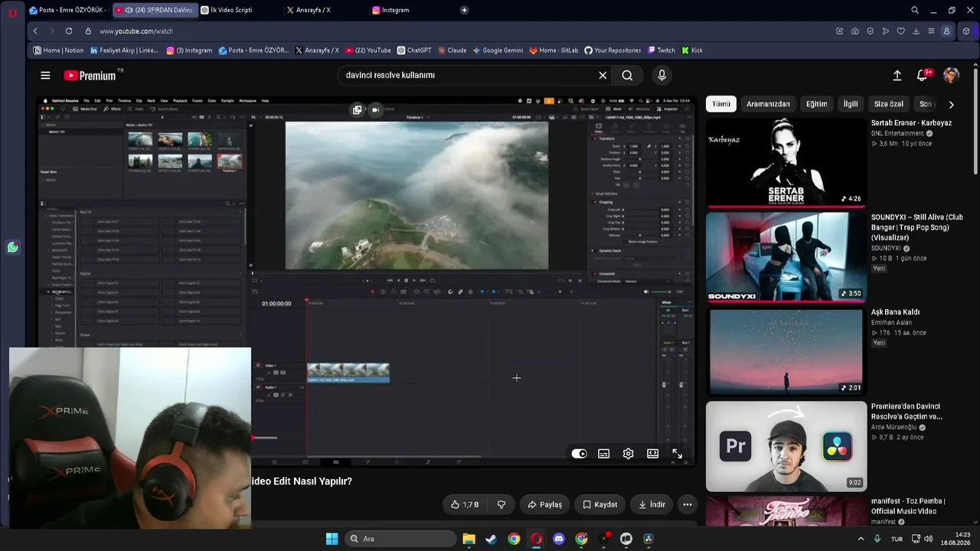Open YouTube notifications bell
This screenshot has width=980, height=551.
click(923, 75)
